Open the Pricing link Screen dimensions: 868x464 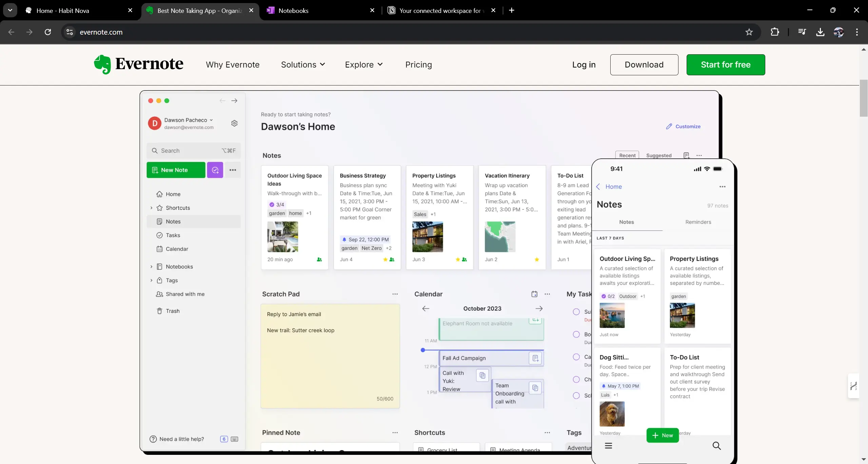click(418, 64)
